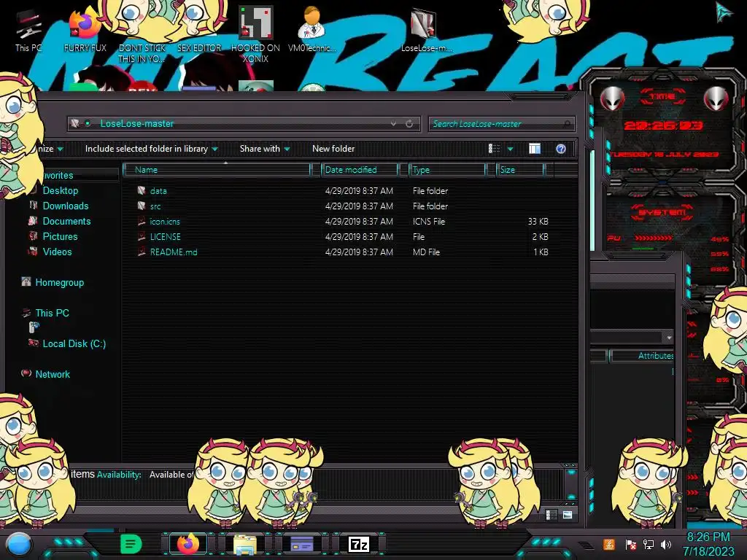
Task: Open Pictures in the navigation pane
Action: click(60, 236)
